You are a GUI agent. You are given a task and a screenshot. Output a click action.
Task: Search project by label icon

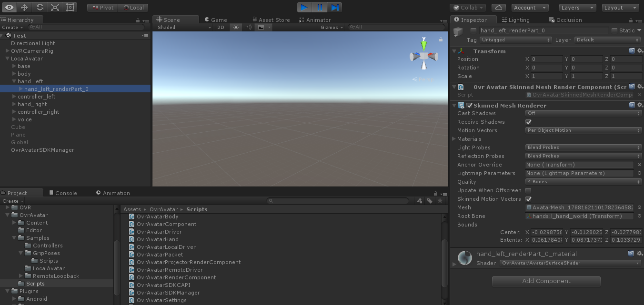point(430,201)
